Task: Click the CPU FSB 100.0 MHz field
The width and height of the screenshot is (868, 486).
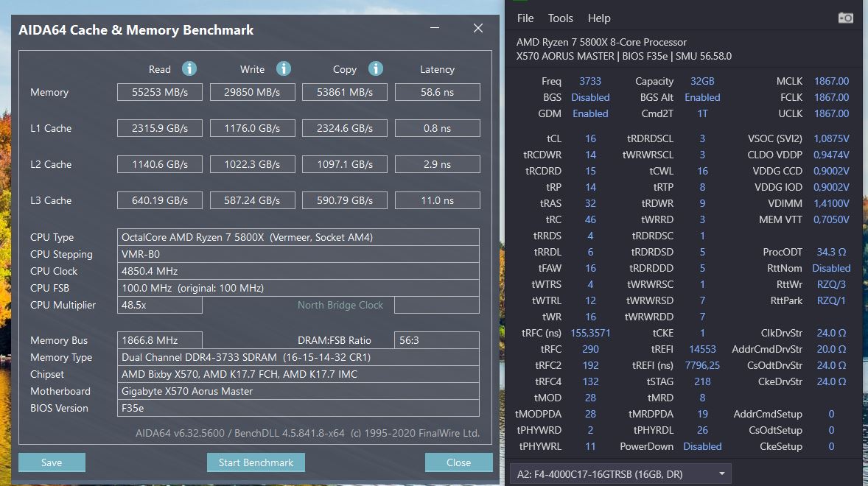Action: [298, 288]
